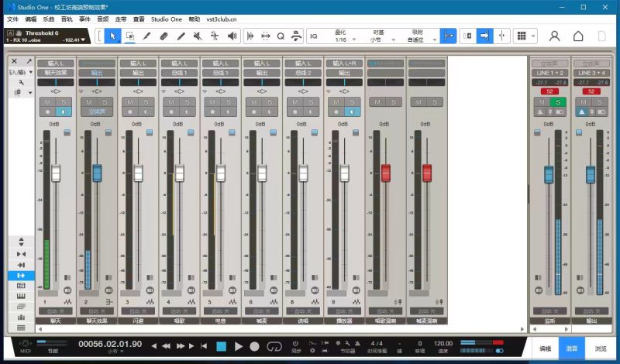
Task: Stop playback with the square button
Action: tap(222, 347)
